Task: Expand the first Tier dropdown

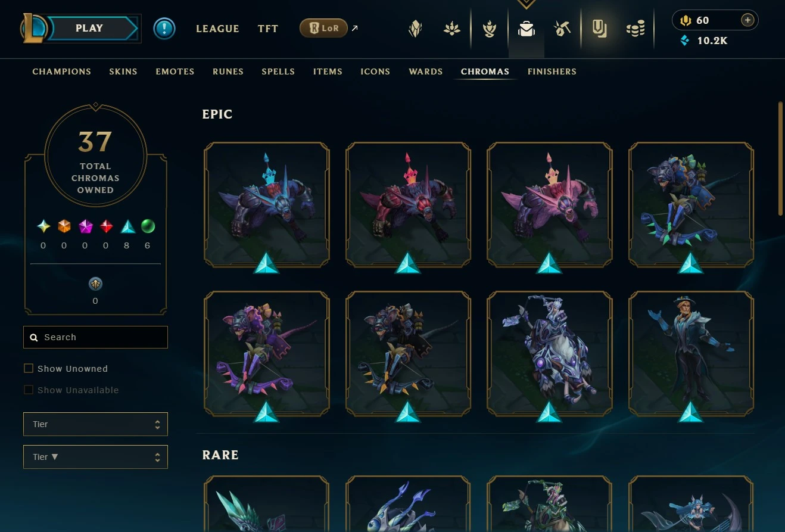Action: (x=95, y=424)
